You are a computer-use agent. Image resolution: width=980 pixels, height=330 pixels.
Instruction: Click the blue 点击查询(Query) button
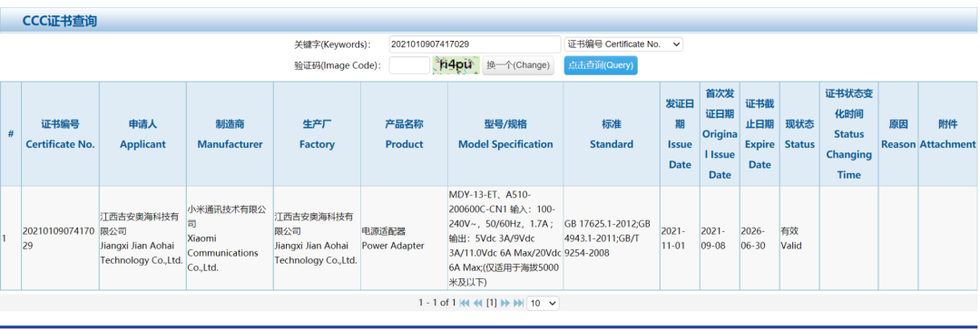[601, 65]
